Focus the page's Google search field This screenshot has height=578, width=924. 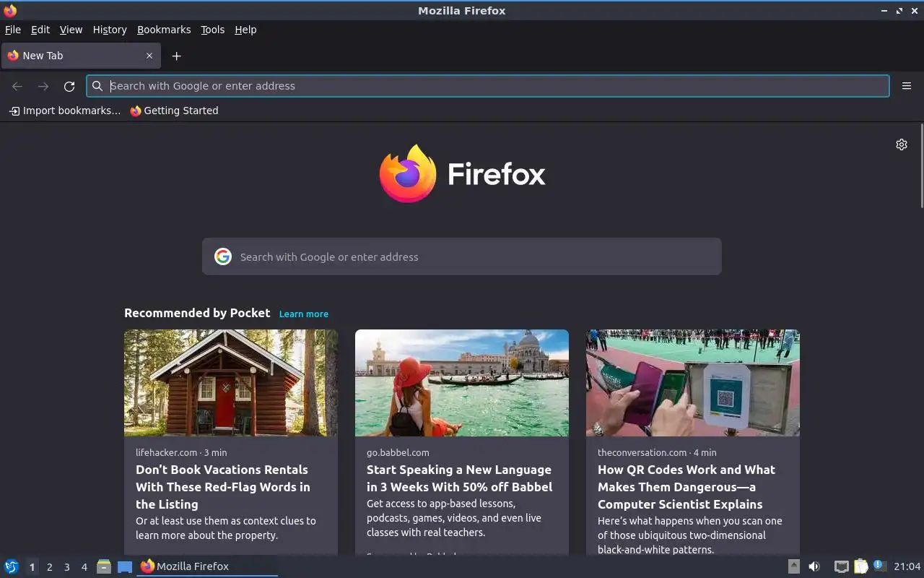click(x=462, y=256)
